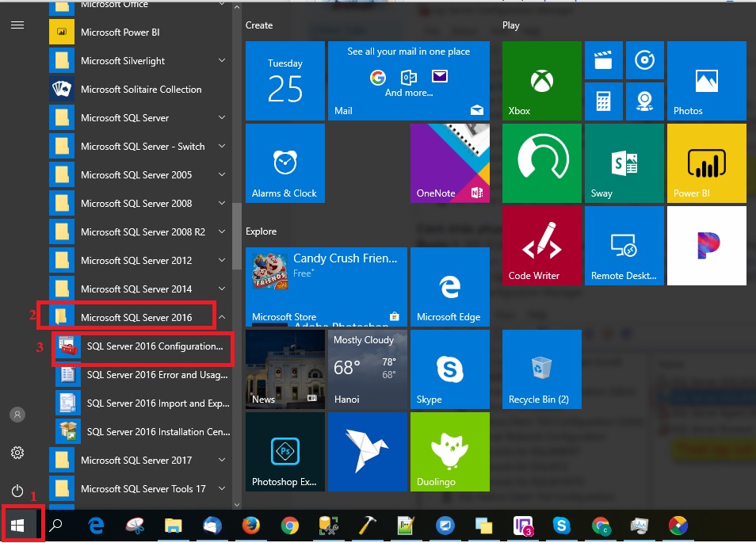The height and width of the screenshot is (543, 756).
Task: Open the Xbox tile
Action: pyautogui.click(x=541, y=81)
